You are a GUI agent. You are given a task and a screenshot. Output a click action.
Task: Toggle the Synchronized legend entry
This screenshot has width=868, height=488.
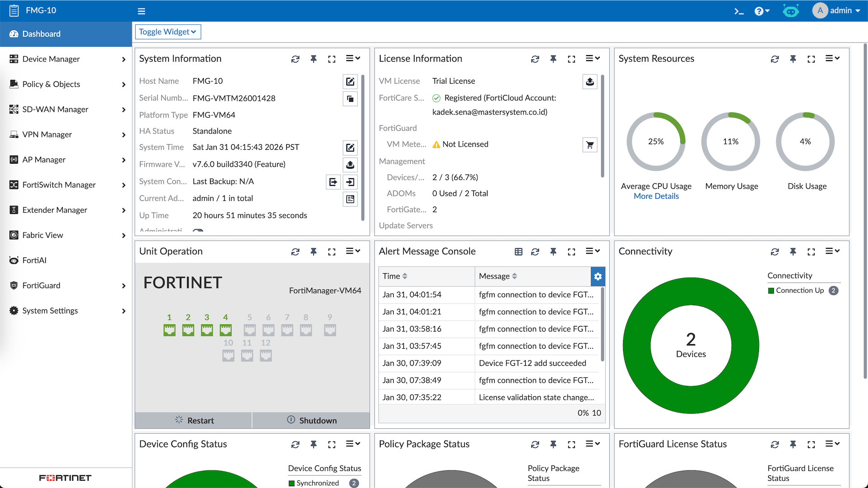[317, 483]
